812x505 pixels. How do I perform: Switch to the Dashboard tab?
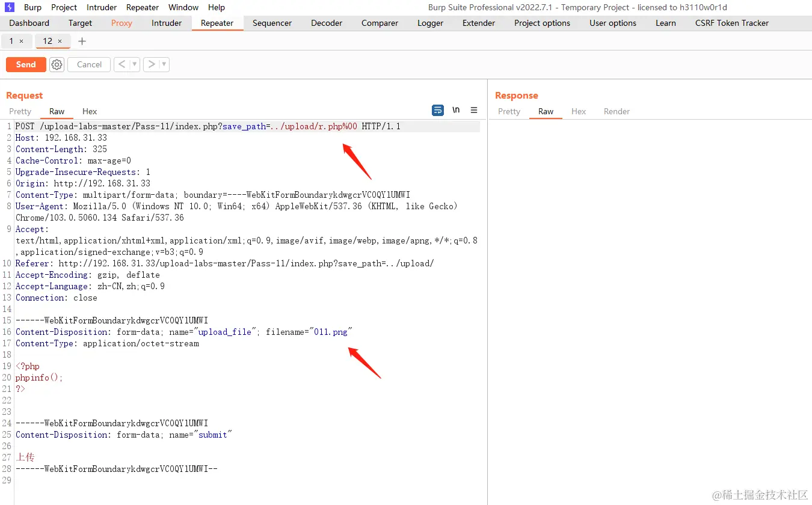[x=29, y=23]
